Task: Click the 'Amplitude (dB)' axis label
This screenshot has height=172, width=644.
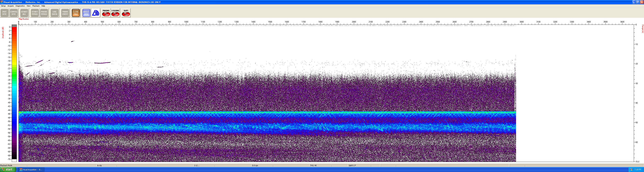Action: click(x=3, y=33)
